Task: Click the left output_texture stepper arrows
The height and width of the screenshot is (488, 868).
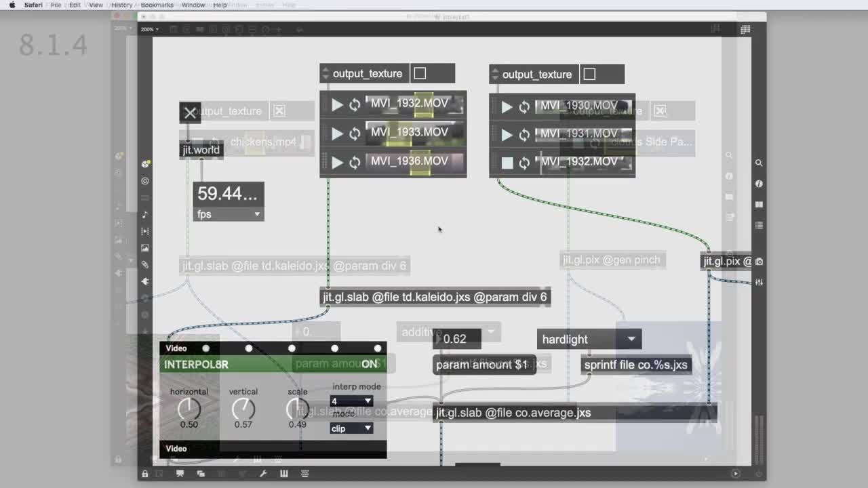Action: (325, 73)
